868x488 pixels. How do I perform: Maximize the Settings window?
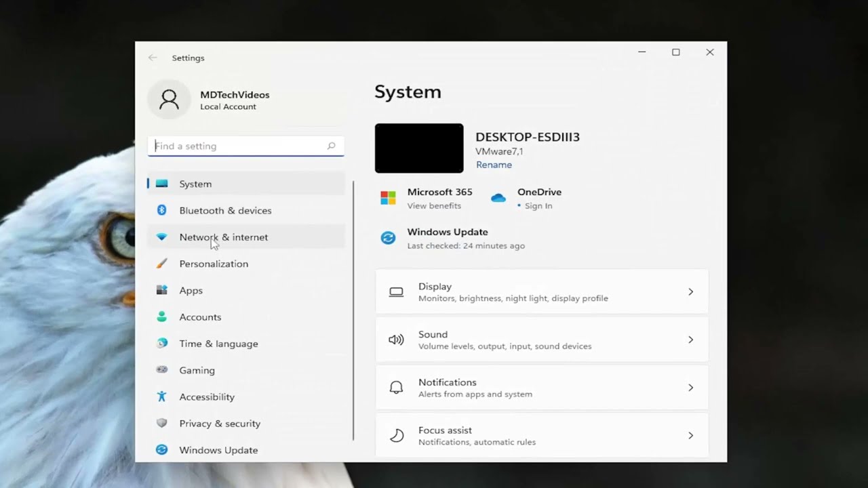pyautogui.click(x=676, y=52)
